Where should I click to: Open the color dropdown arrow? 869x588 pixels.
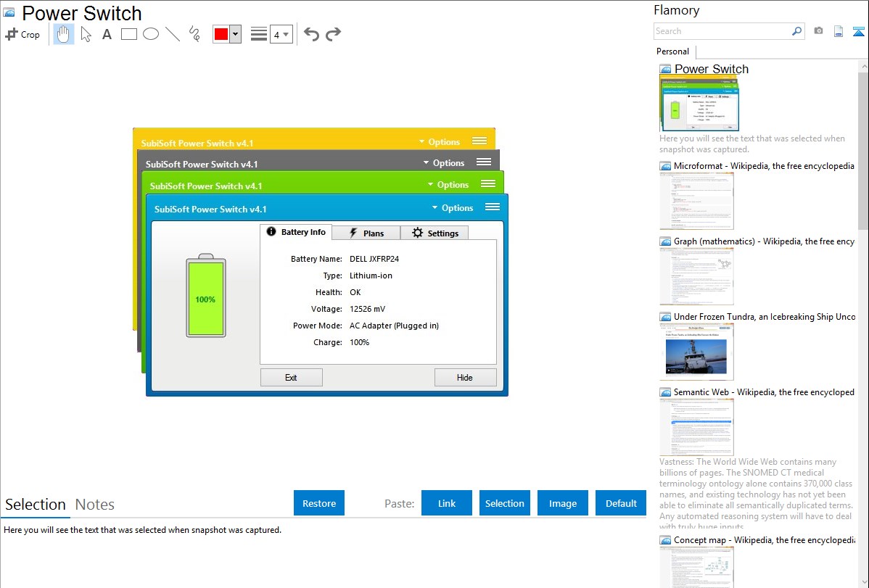236,34
